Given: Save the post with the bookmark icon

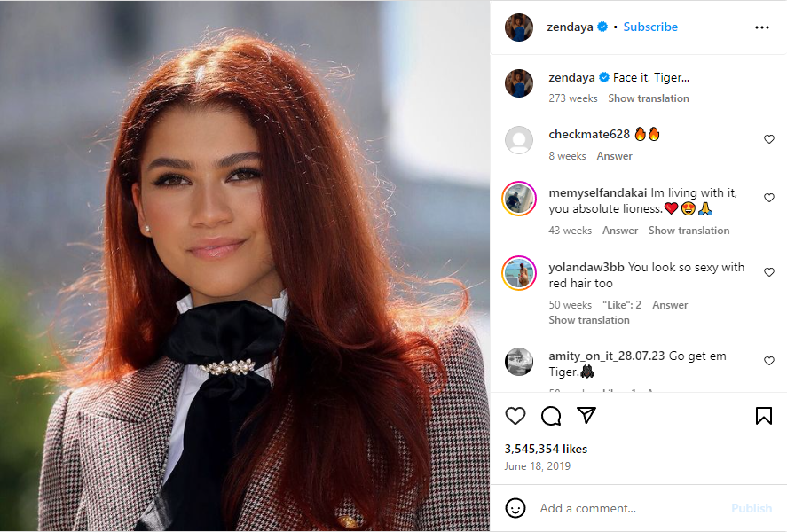Looking at the screenshot, I should pyautogui.click(x=763, y=416).
